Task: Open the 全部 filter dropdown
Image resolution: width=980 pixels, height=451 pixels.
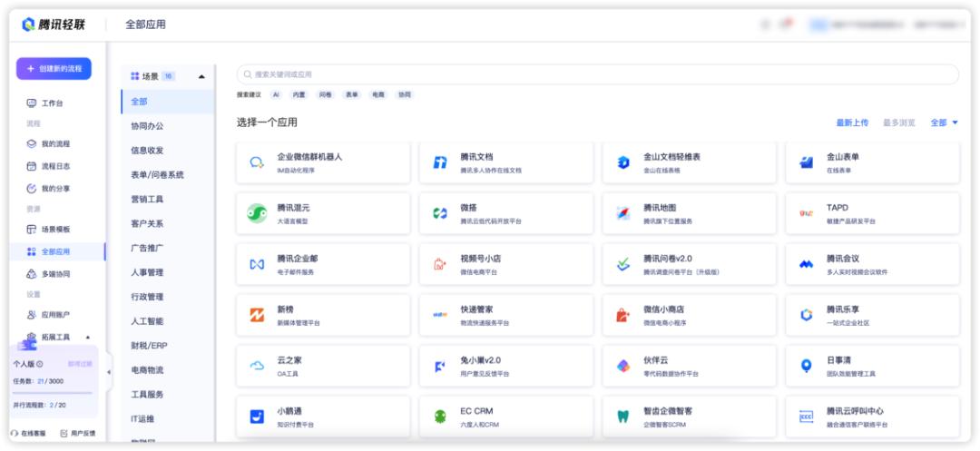Action: pyautogui.click(x=945, y=123)
